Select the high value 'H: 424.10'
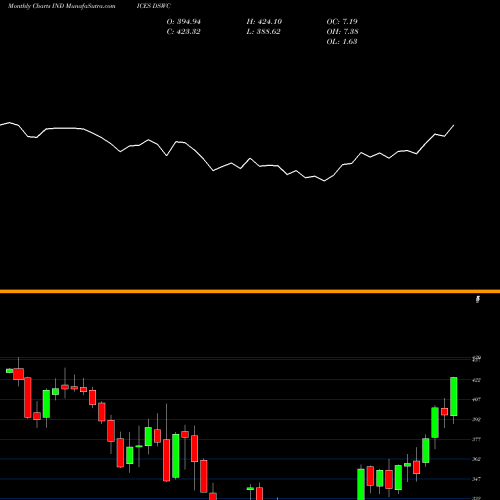Viewport: 500px width, 500px height. [264, 22]
